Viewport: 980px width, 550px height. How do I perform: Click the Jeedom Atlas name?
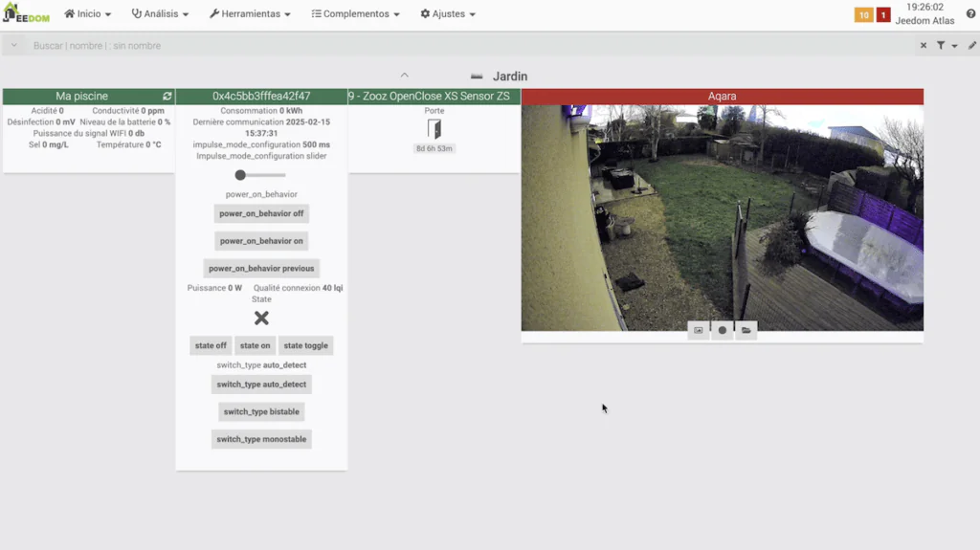(924, 21)
